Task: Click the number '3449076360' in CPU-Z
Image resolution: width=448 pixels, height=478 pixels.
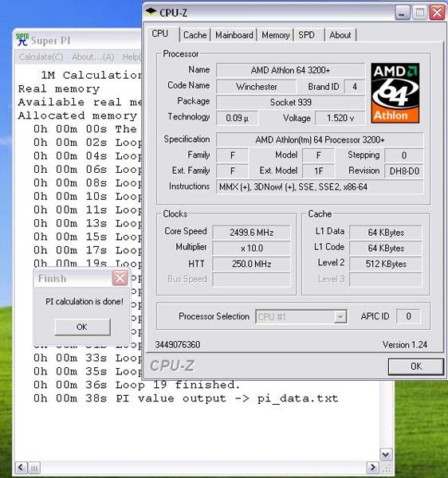Action: coord(178,345)
